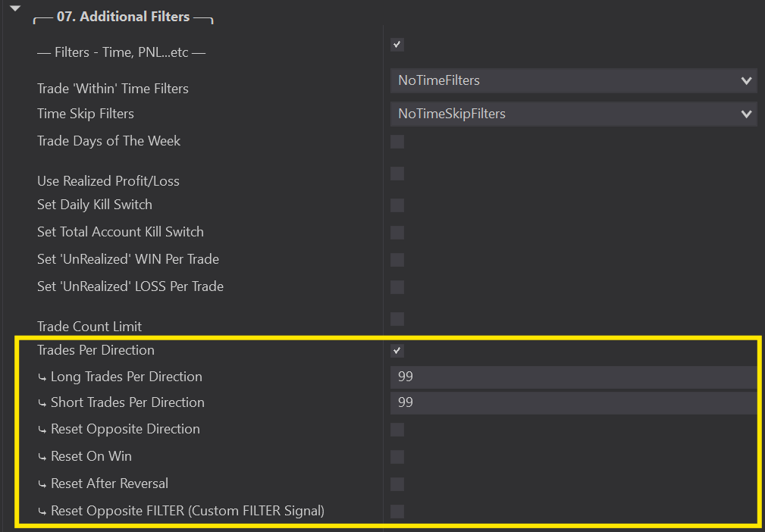Enable Trade Days of The Week checkbox
Image resolution: width=765 pixels, height=532 pixels.
pos(397,142)
